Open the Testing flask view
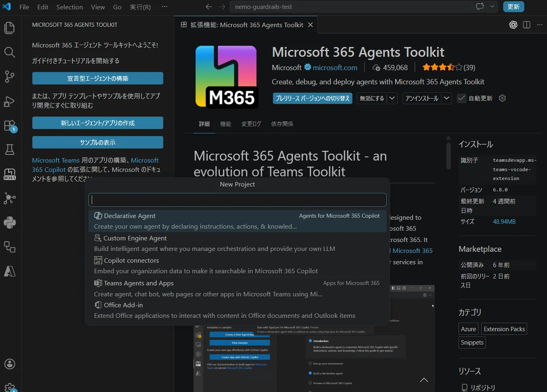Viewport: 547px width, 392px height. [9, 150]
